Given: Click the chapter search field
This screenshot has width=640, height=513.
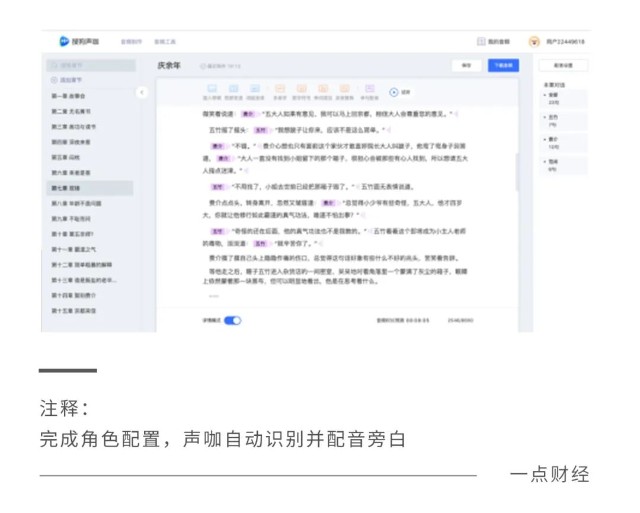Looking at the screenshot, I should [x=90, y=65].
